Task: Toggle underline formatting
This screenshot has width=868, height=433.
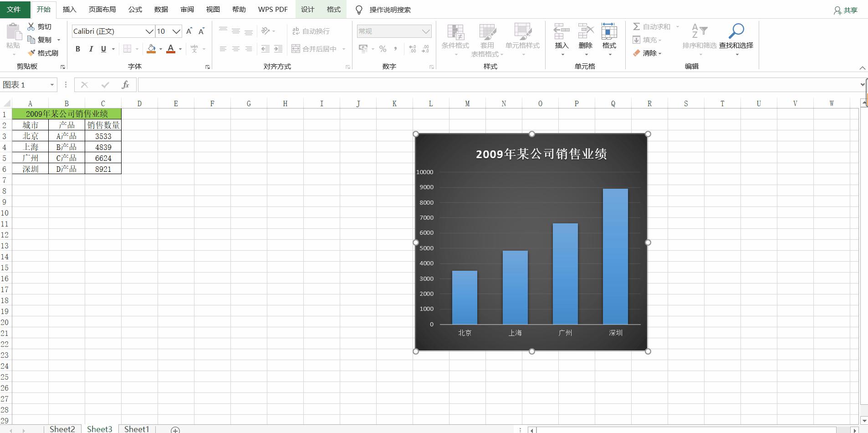Action: pyautogui.click(x=103, y=49)
